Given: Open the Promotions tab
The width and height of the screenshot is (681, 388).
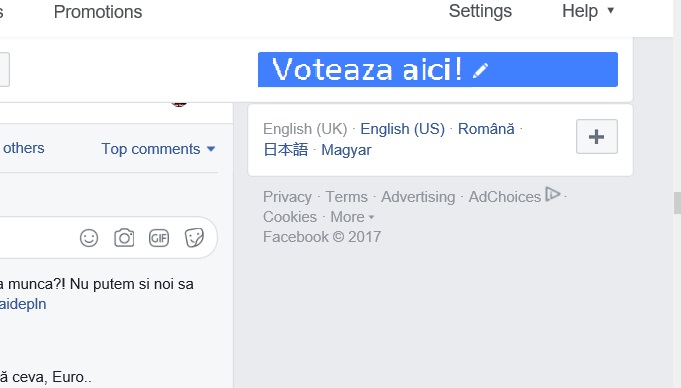Looking at the screenshot, I should coord(98,12).
